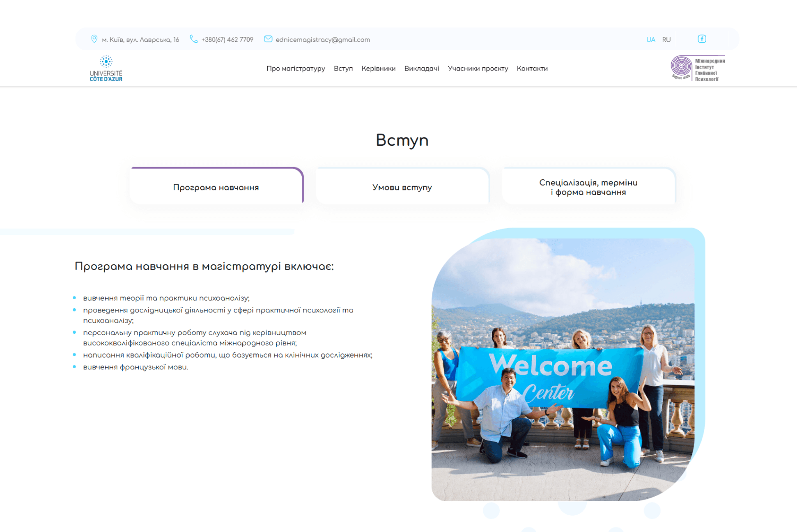Click the map pin location icon
797x532 pixels.
(94, 39)
